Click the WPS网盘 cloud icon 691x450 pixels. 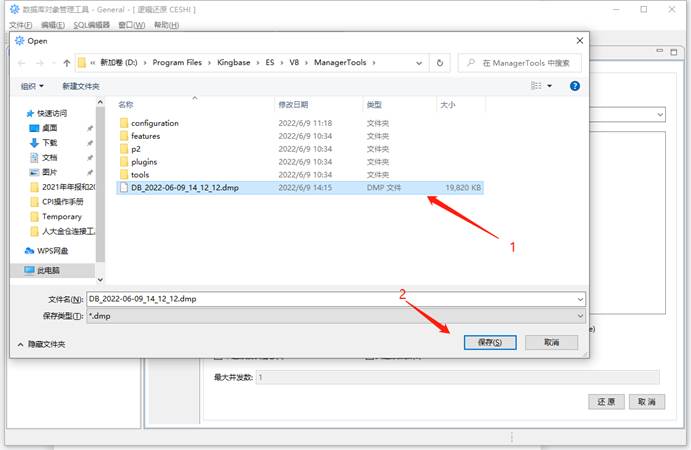tap(30, 251)
